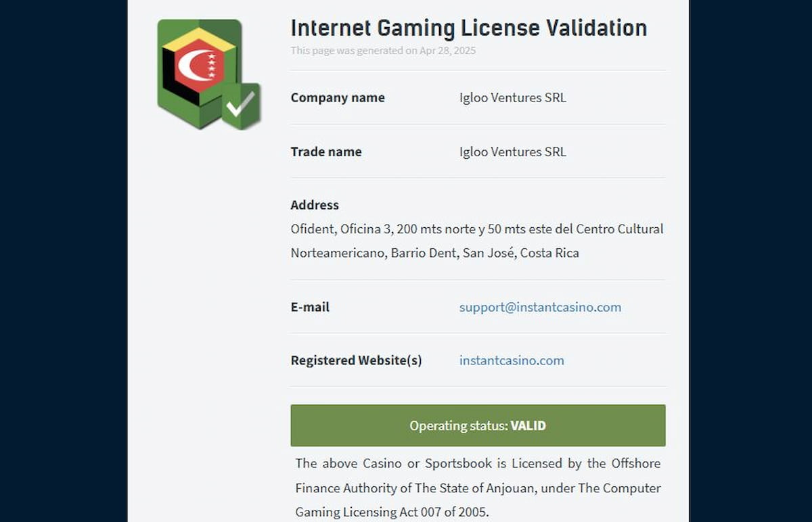The height and width of the screenshot is (522, 812).
Task: Click the Address label
Action: pyautogui.click(x=315, y=205)
